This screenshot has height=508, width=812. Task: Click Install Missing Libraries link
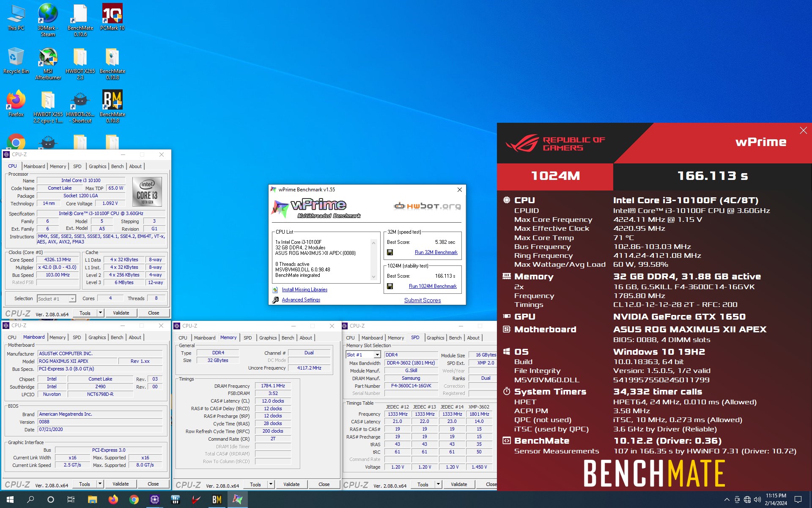click(x=304, y=290)
